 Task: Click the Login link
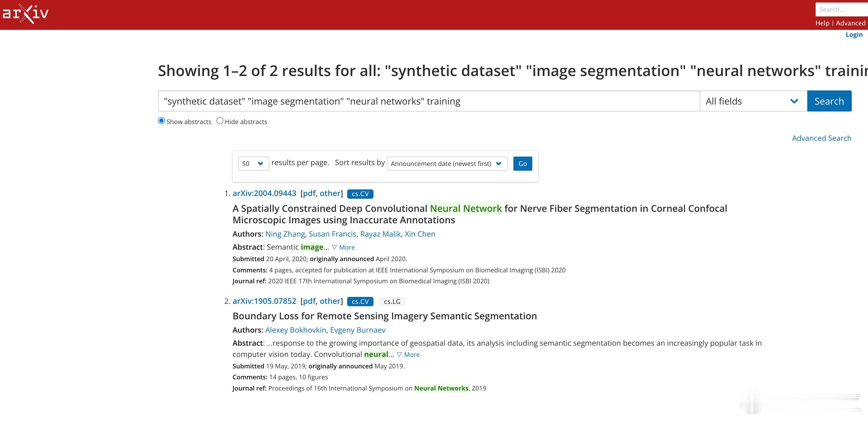point(854,34)
